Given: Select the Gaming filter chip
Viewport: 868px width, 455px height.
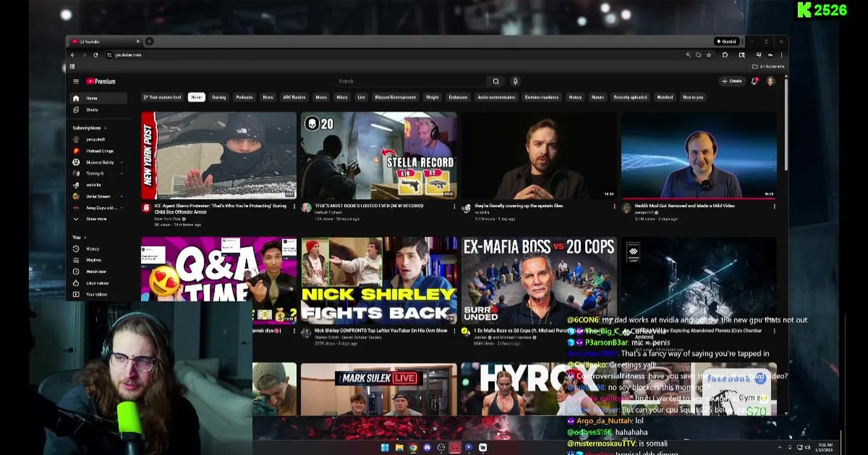Looking at the screenshot, I should pyautogui.click(x=219, y=97).
